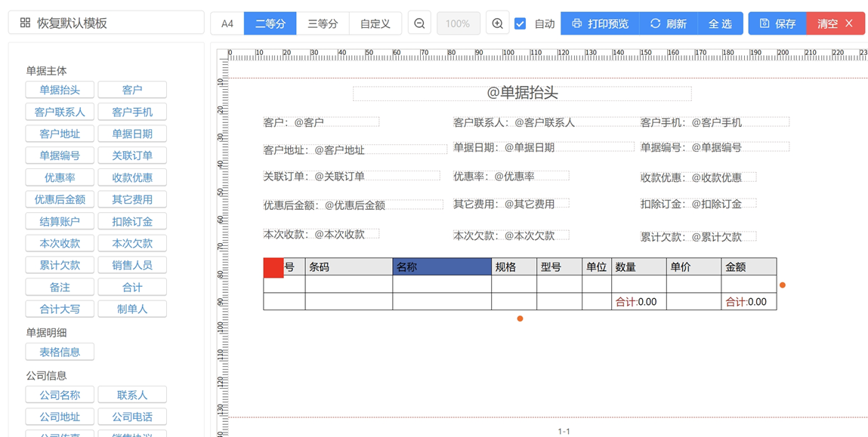Add the 客户地址 sidebar field
868x437 pixels.
pyautogui.click(x=60, y=134)
